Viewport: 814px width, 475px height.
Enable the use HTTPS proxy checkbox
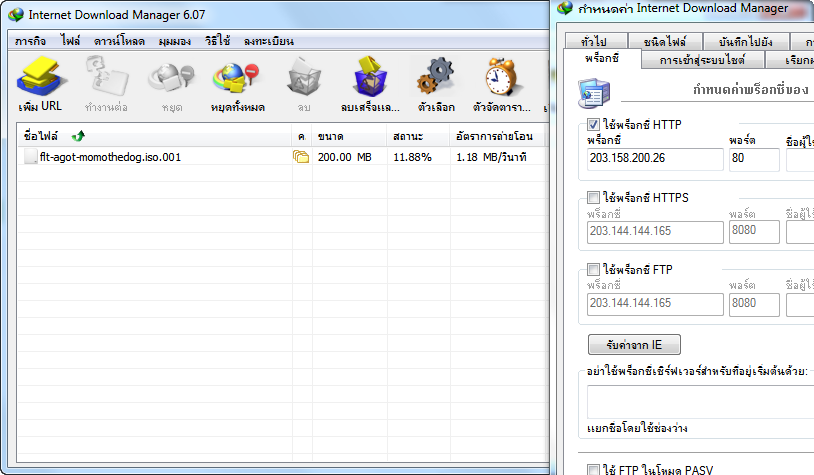[593, 197]
